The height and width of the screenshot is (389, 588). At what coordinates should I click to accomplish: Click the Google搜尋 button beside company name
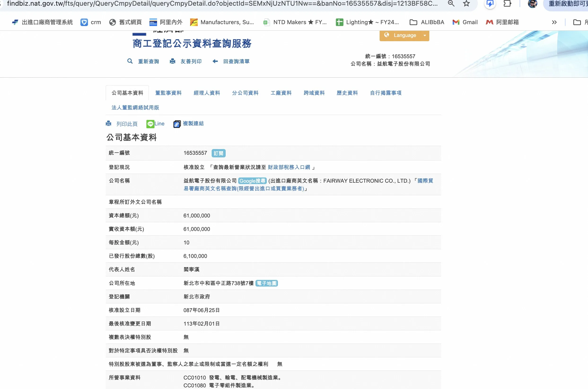[x=252, y=181]
